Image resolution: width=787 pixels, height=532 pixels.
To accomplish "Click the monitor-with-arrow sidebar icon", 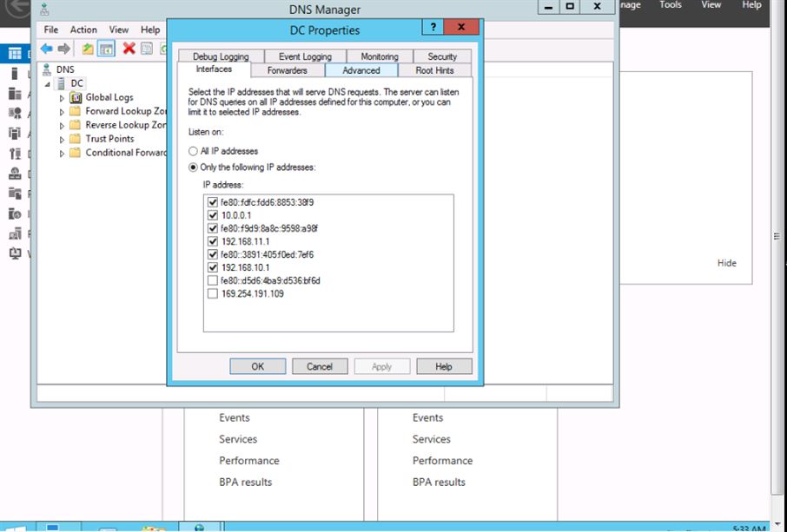I will point(15,253).
